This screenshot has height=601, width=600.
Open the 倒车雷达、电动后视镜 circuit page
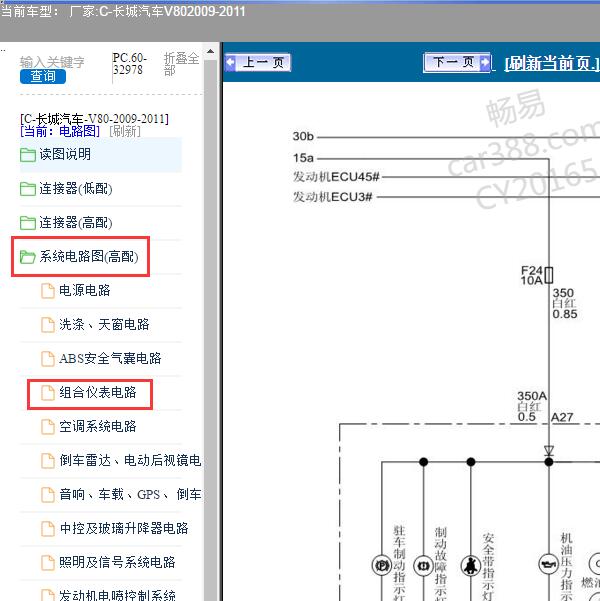pyautogui.click(x=130, y=460)
